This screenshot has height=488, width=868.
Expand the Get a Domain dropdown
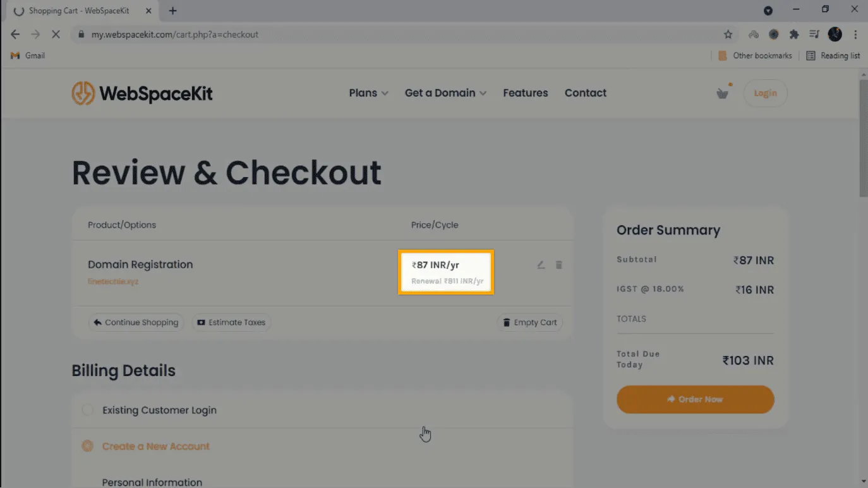445,93
